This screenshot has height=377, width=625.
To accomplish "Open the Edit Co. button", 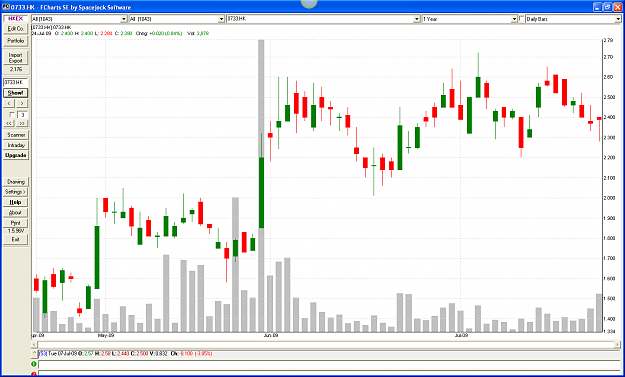I will 16,29.
